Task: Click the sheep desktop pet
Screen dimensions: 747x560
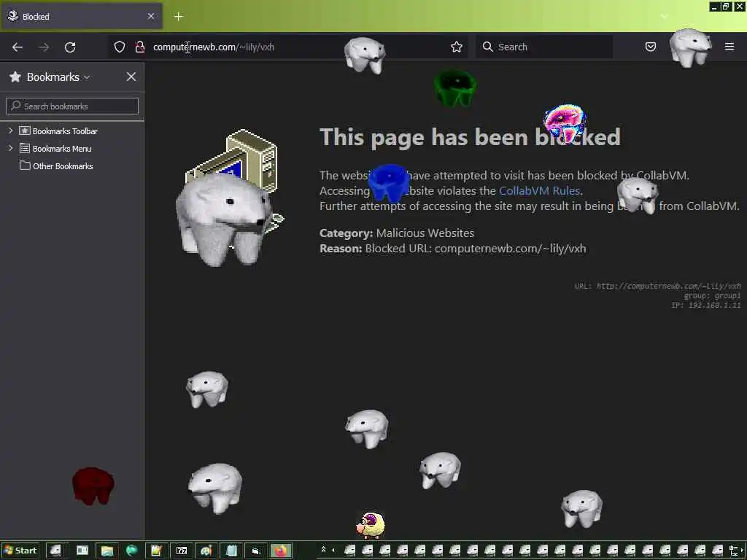Action: point(371,525)
